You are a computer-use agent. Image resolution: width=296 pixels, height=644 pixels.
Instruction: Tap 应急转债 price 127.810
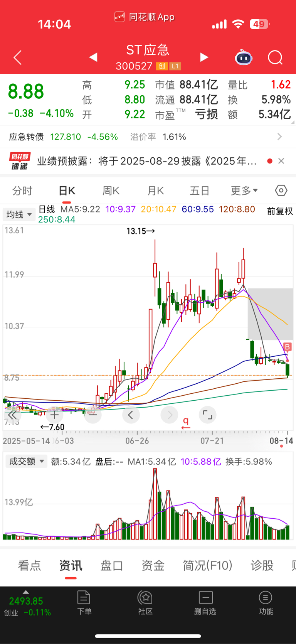66,137
